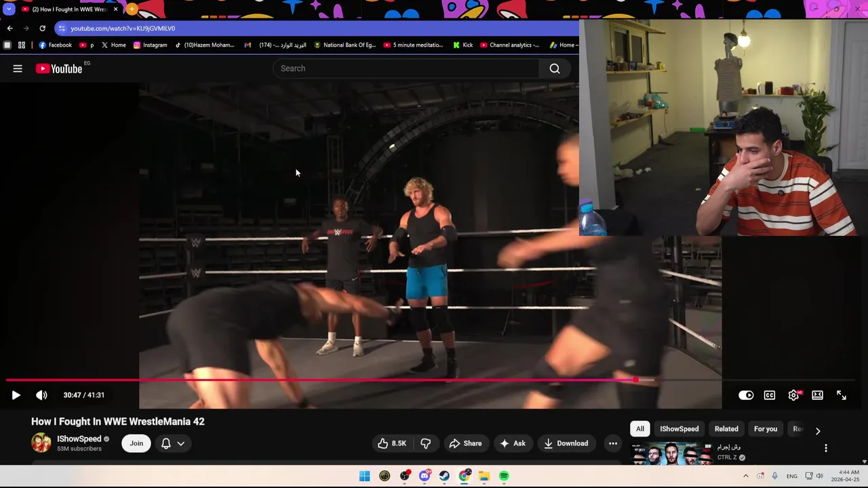Switch to theater mode
Screen dimensions: 868x488
click(x=817, y=395)
